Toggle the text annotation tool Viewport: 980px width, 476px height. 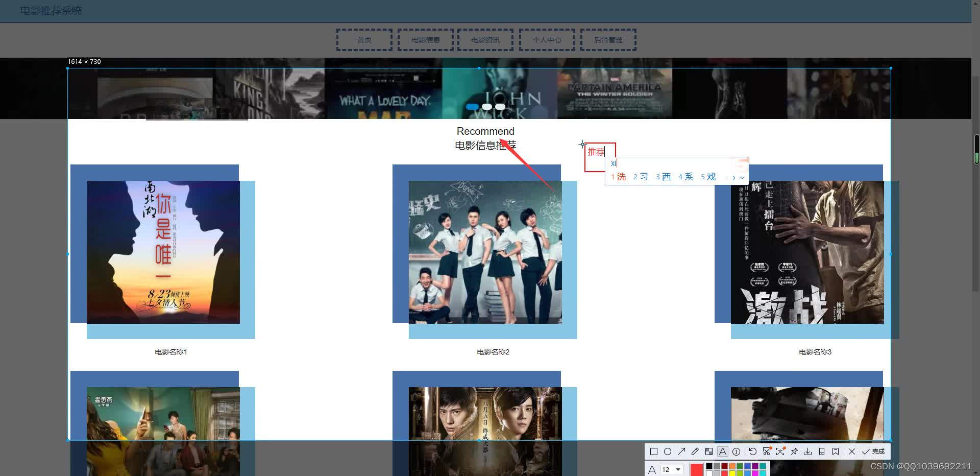tap(723, 451)
